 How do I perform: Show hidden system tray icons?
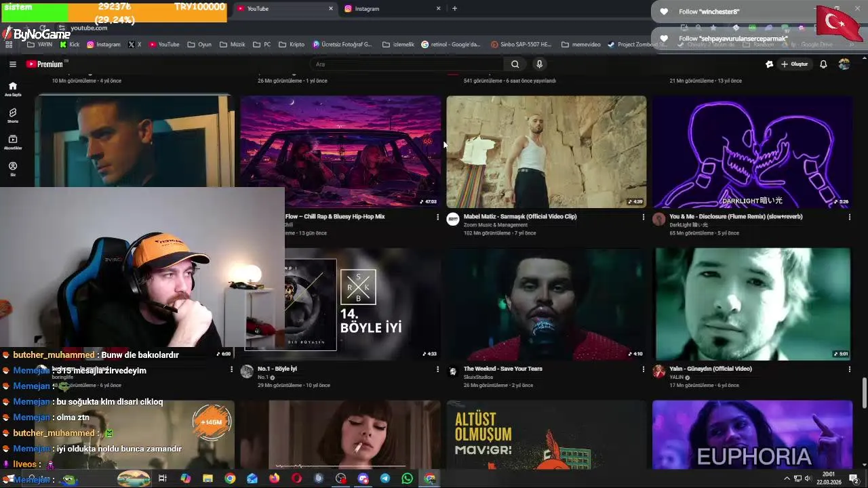click(787, 479)
